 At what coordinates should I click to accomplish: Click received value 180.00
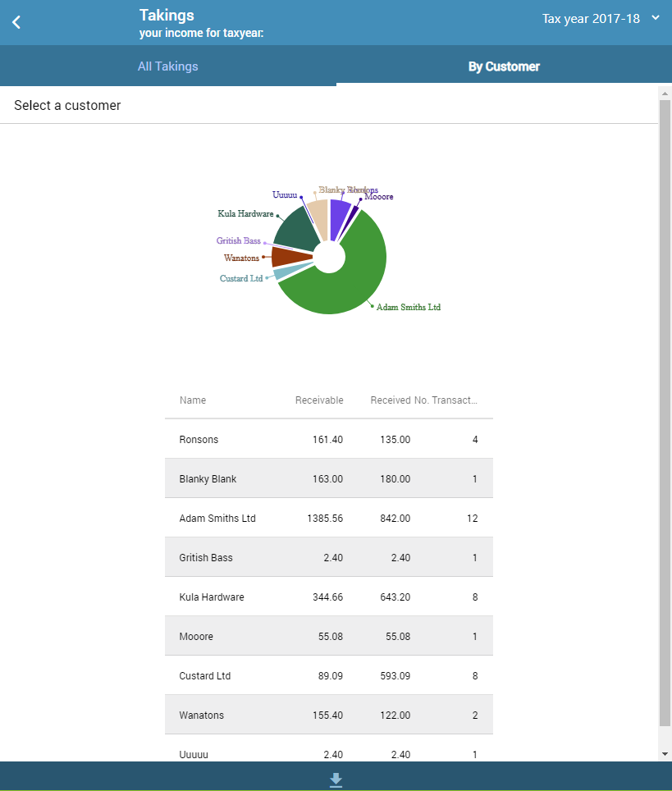395,478
